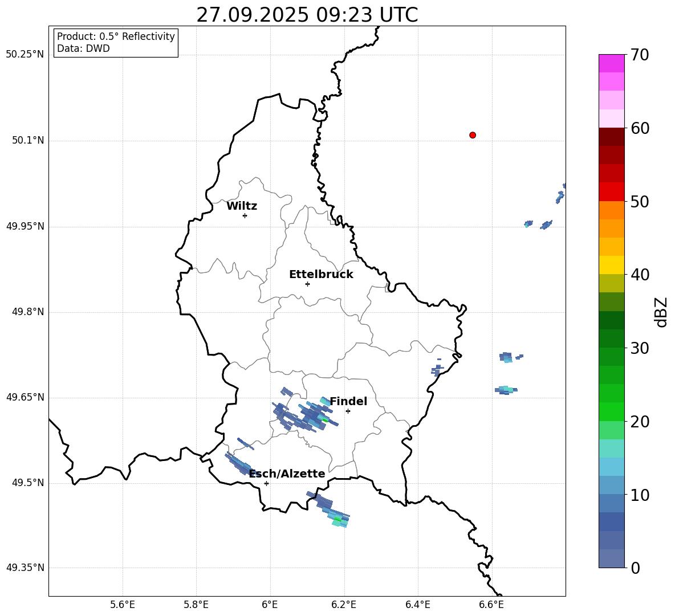
Task: Click the 30 colorbar tick label
Action: tap(640, 348)
